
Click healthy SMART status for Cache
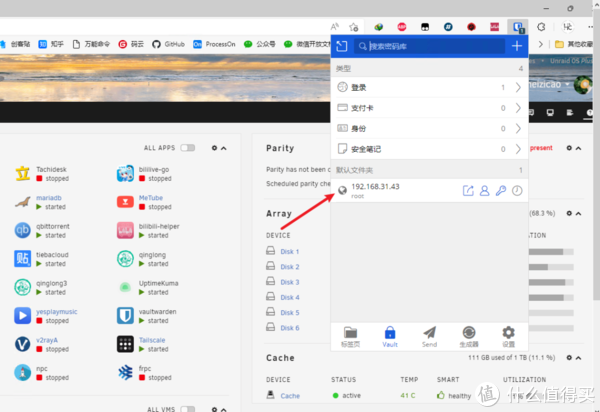pos(454,396)
